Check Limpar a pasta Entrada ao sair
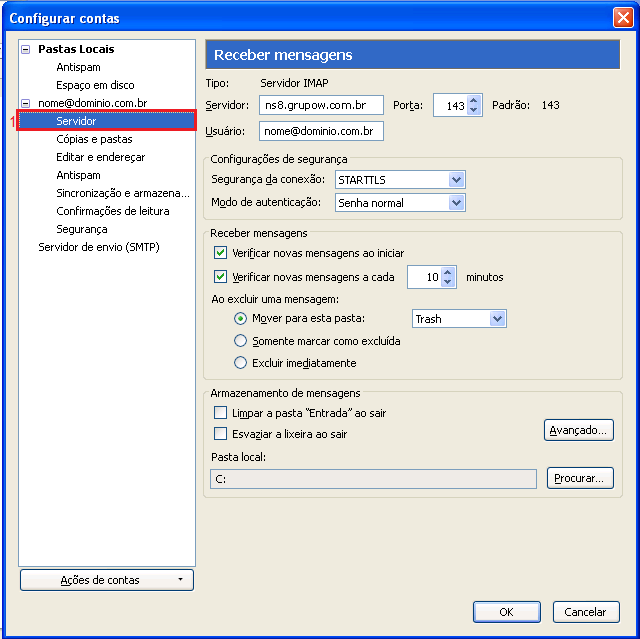640x639 pixels. point(220,413)
